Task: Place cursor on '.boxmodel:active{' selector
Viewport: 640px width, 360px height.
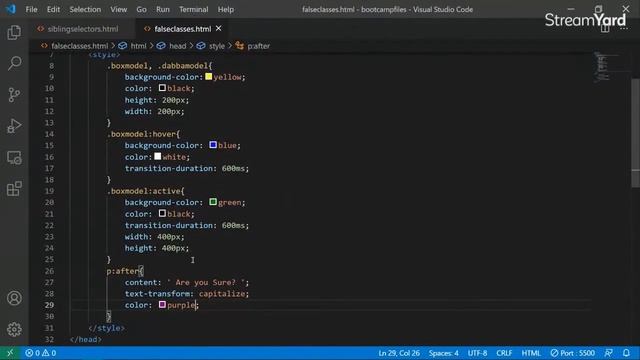Action: pos(146,191)
